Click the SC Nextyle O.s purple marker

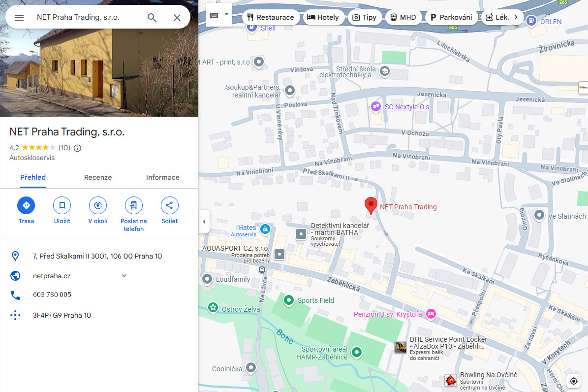pos(376,107)
